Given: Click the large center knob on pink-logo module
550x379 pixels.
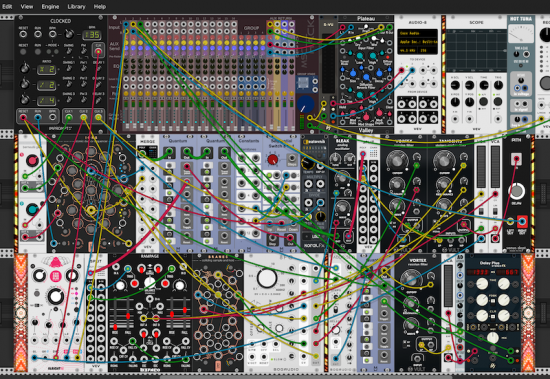Looking at the screenshot, I should 56,296.
